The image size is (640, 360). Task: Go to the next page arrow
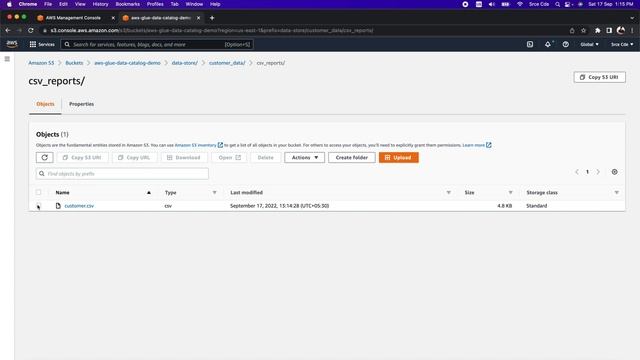(x=598, y=172)
